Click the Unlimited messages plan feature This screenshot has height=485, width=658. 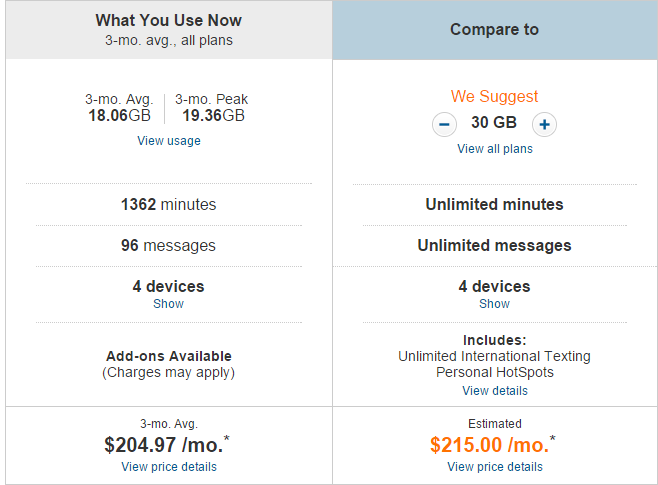coord(494,245)
